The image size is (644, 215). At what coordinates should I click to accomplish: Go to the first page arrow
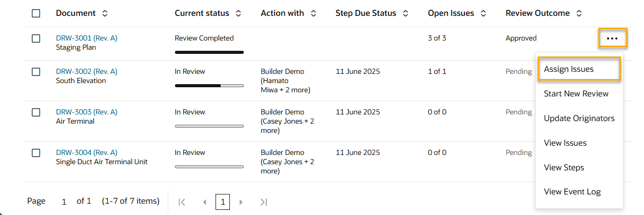coord(182,202)
